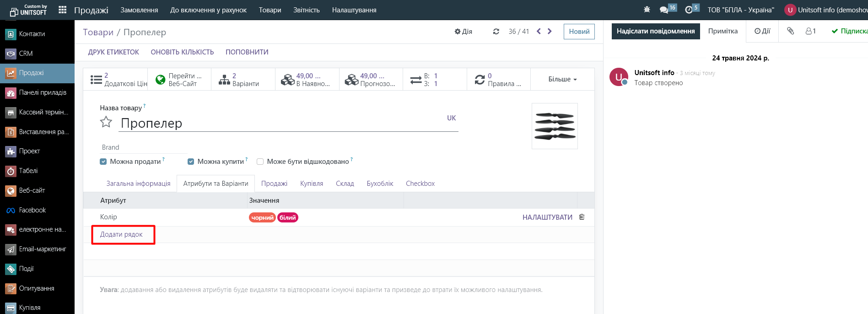The width and height of the screenshot is (868, 314).
Task: Click the Новий button
Action: [x=579, y=32]
